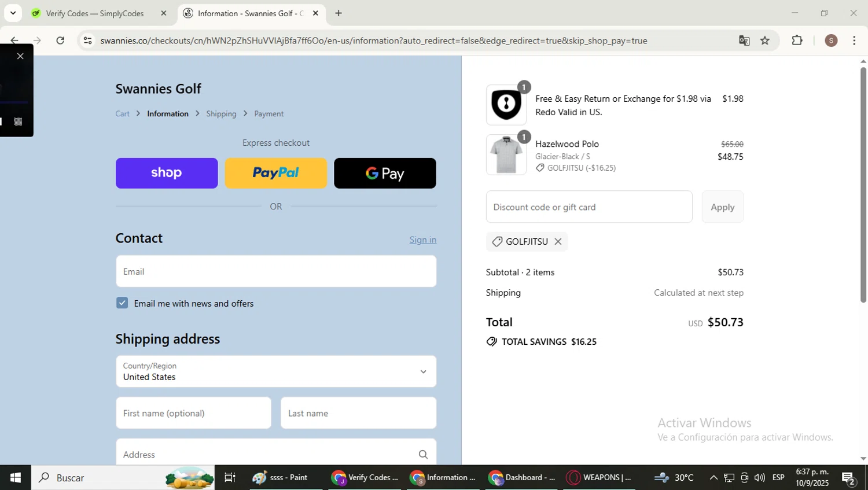The image size is (868, 490).
Task: Open Chrome three-dot menu
Action: pyautogui.click(x=854, y=40)
